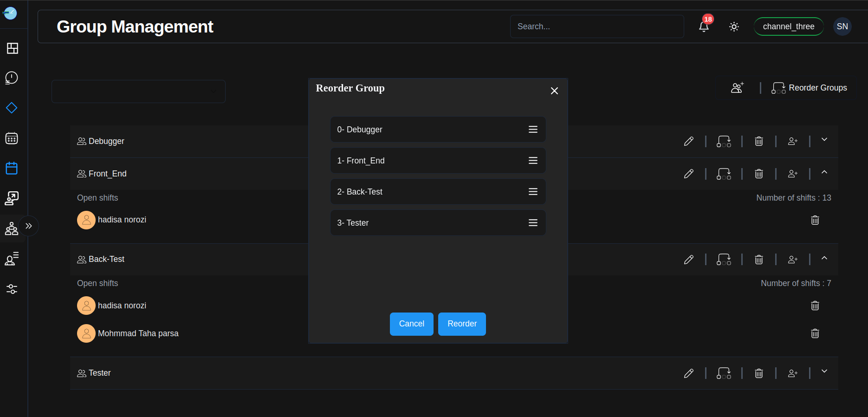
Task: Collapse the Front_End group chevron
Action: click(824, 172)
